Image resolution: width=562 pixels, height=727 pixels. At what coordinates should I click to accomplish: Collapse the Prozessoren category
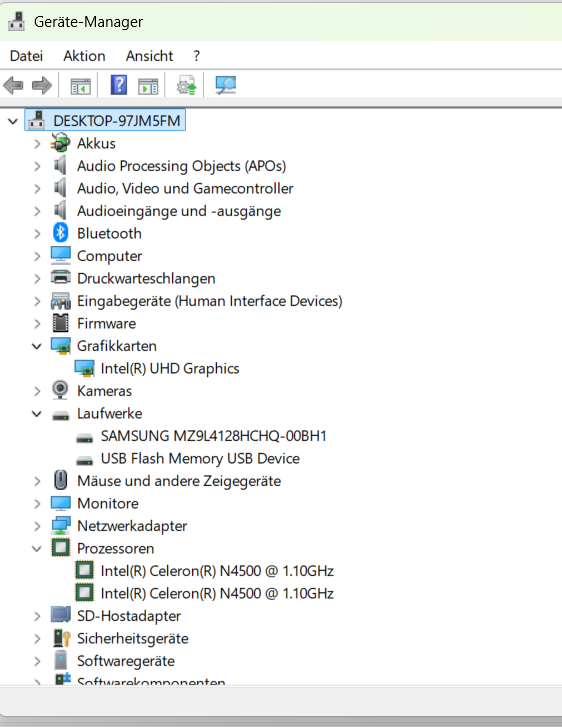[37, 549]
